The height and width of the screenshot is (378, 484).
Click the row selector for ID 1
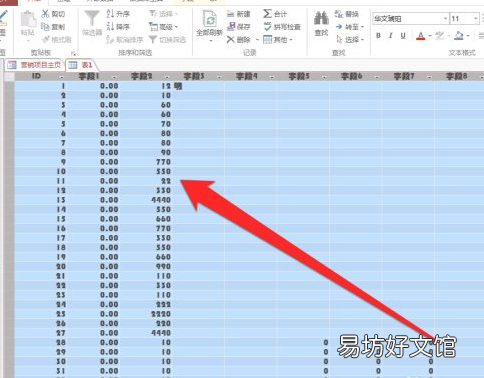click(x=9, y=86)
